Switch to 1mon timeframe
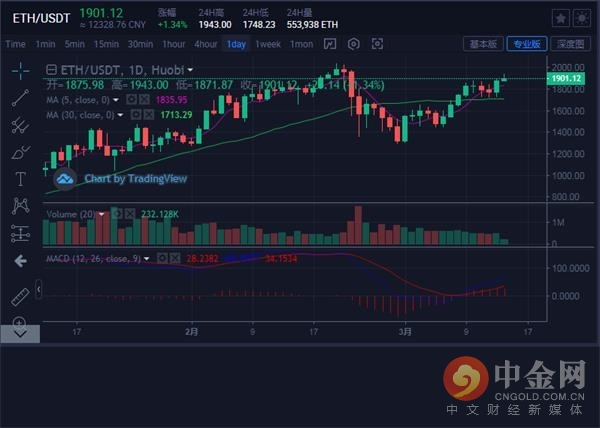The image size is (600, 428). click(302, 44)
